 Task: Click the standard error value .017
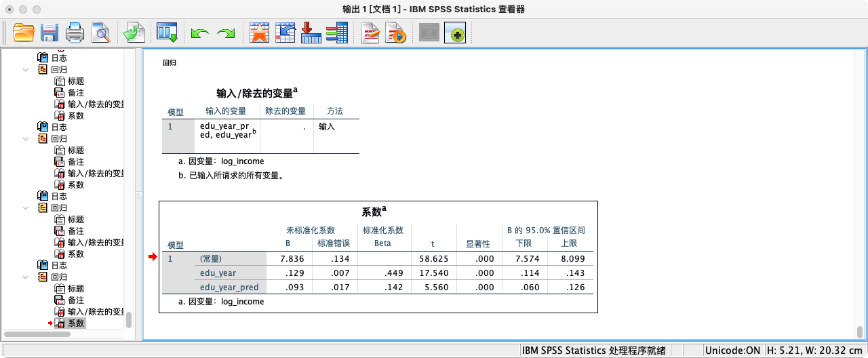pos(340,287)
